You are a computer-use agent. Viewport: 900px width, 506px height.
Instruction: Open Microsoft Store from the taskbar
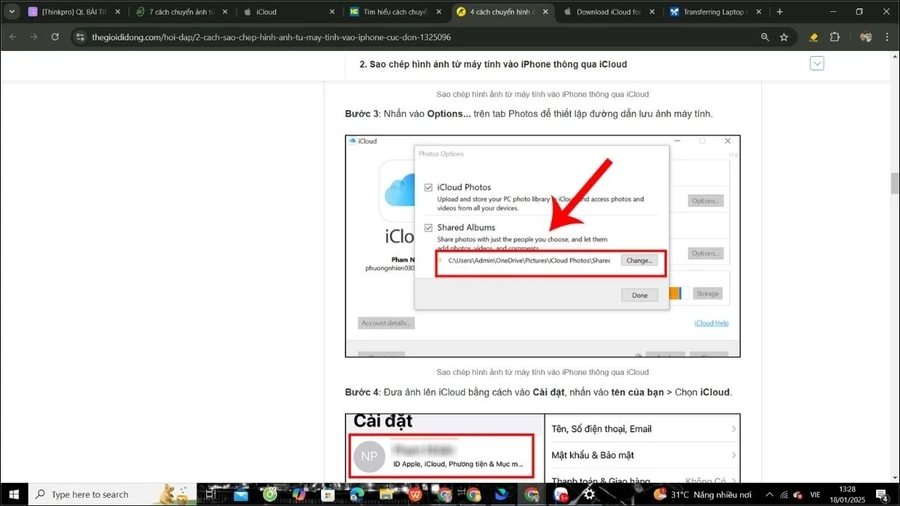point(328,494)
